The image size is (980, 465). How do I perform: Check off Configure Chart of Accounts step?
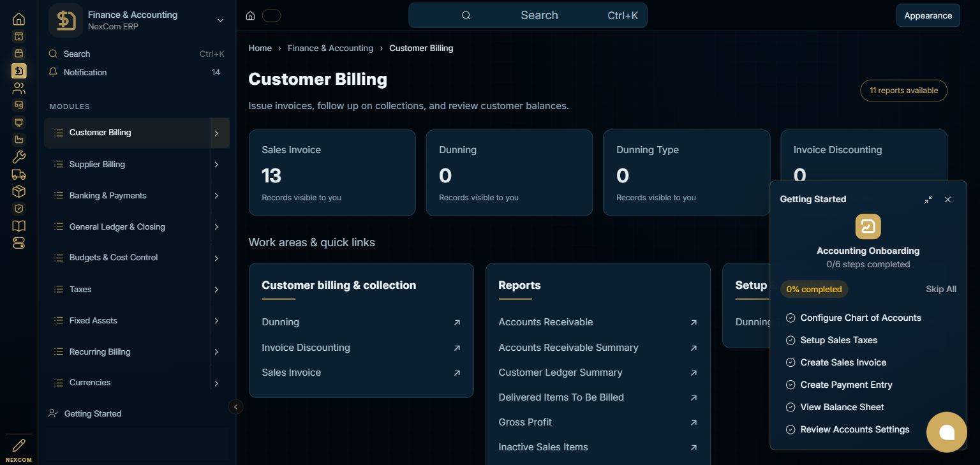[x=791, y=318]
